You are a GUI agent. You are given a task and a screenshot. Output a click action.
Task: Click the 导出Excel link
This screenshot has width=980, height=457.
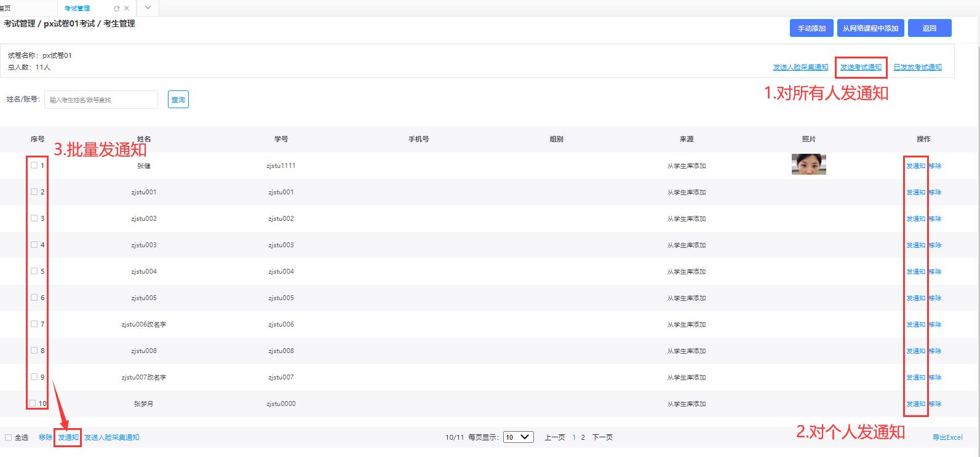pos(947,437)
